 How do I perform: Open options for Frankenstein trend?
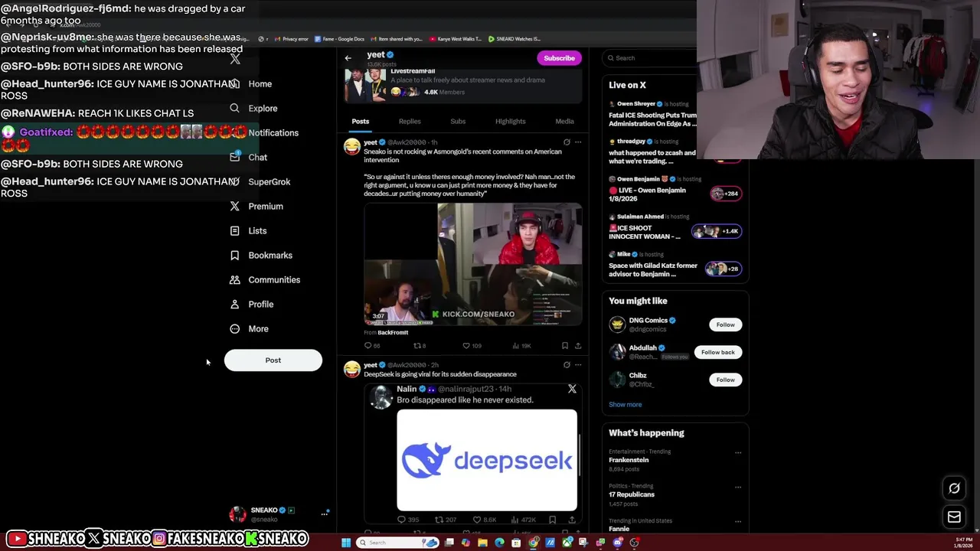738,452
